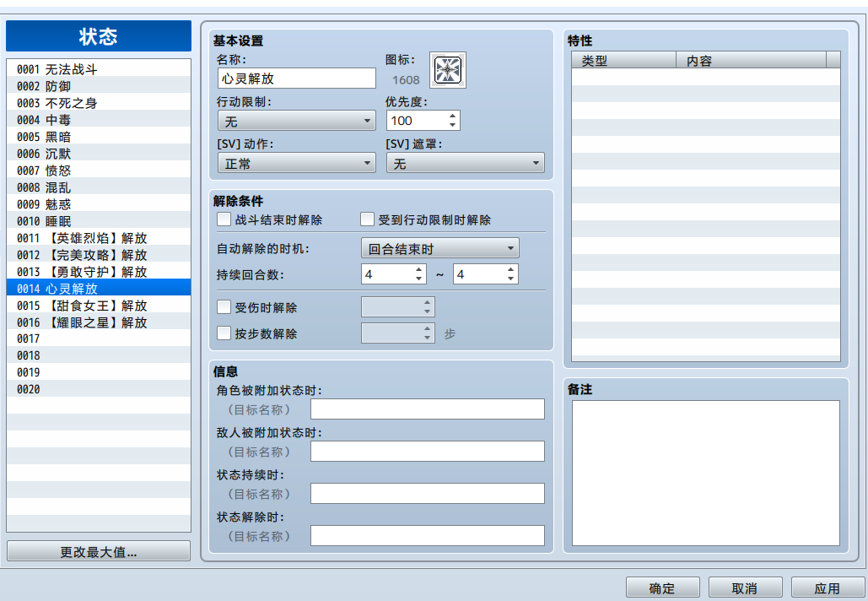Select state 0009 魅惑
Screen dimensions: 868x601
99,204
